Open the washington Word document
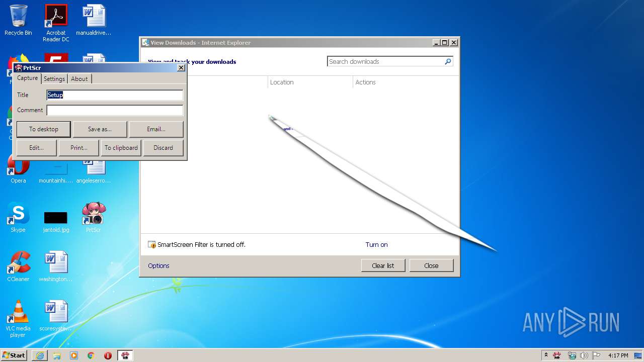The image size is (644, 362). [56, 266]
